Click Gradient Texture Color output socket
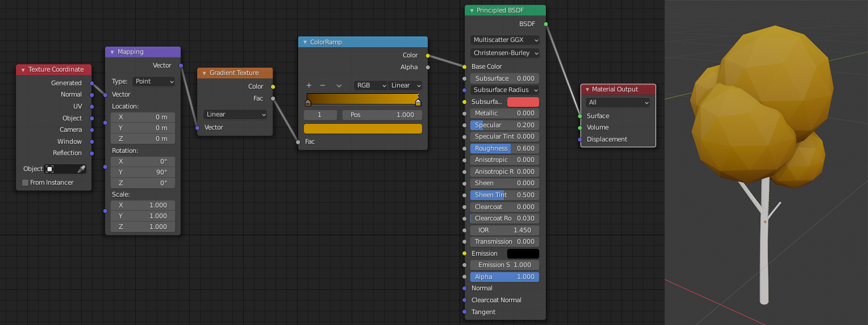 point(273,86)
